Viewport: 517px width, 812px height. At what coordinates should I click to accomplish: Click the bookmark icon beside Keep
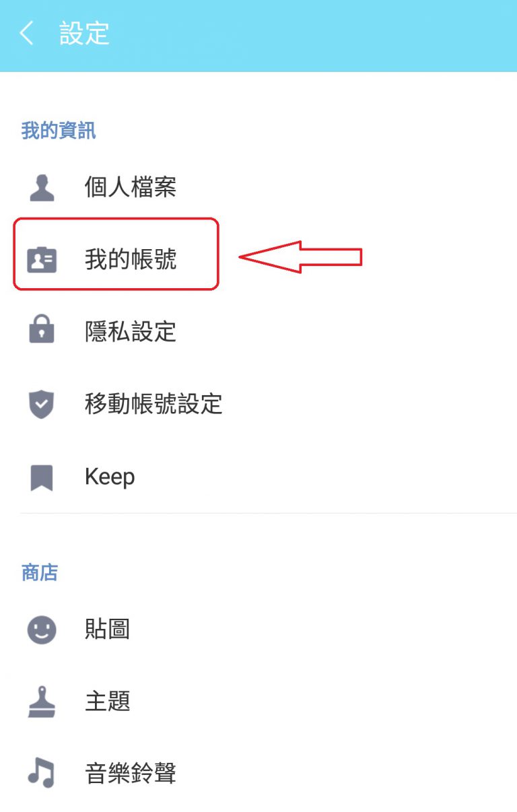coord(42,477)
